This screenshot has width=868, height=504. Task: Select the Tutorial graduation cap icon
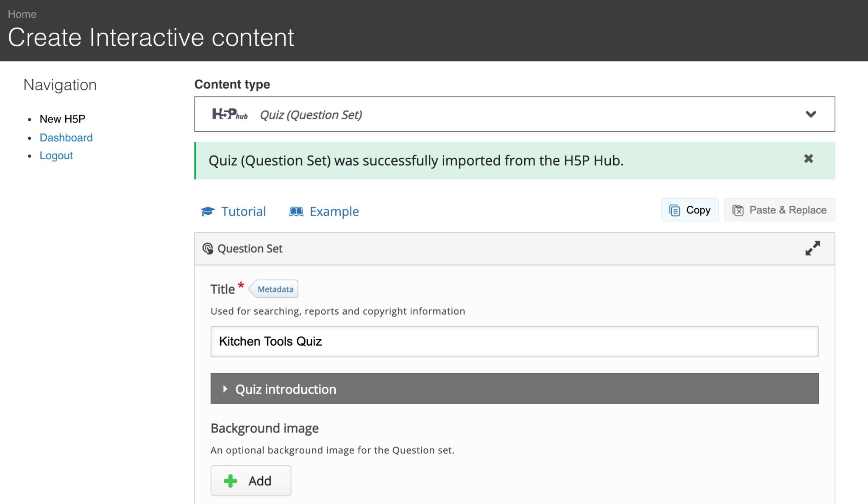(208, 211)
